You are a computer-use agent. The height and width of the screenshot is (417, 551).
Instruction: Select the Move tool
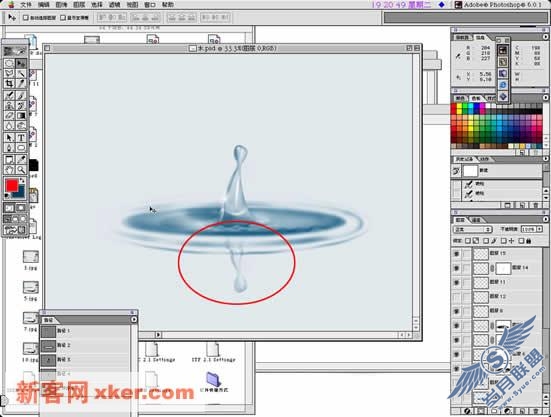[21, 63]
